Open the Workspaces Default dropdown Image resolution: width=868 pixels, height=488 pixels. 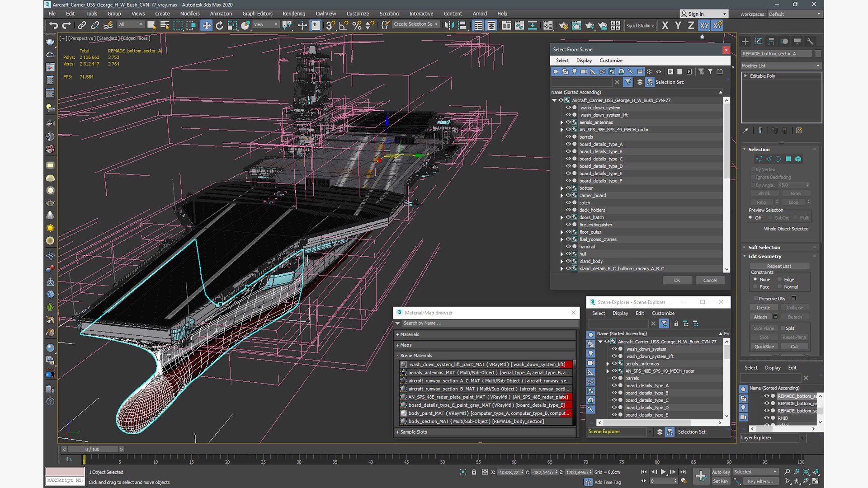click(794, 14)
